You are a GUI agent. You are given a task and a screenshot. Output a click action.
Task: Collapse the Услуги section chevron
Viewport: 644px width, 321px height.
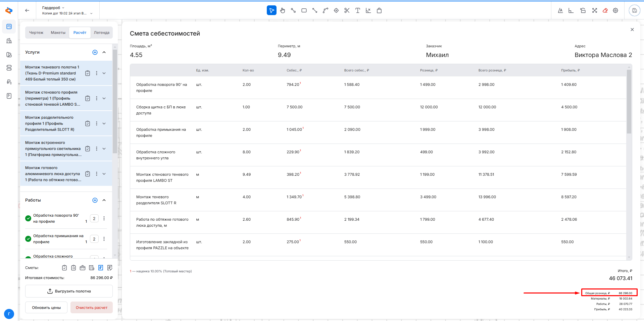point(104,52)
